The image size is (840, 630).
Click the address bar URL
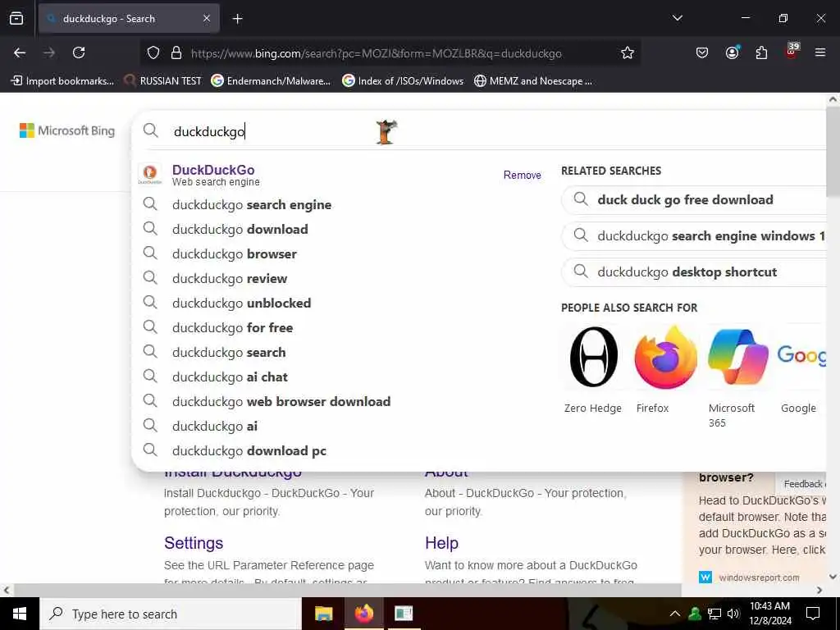click(376, 53)
